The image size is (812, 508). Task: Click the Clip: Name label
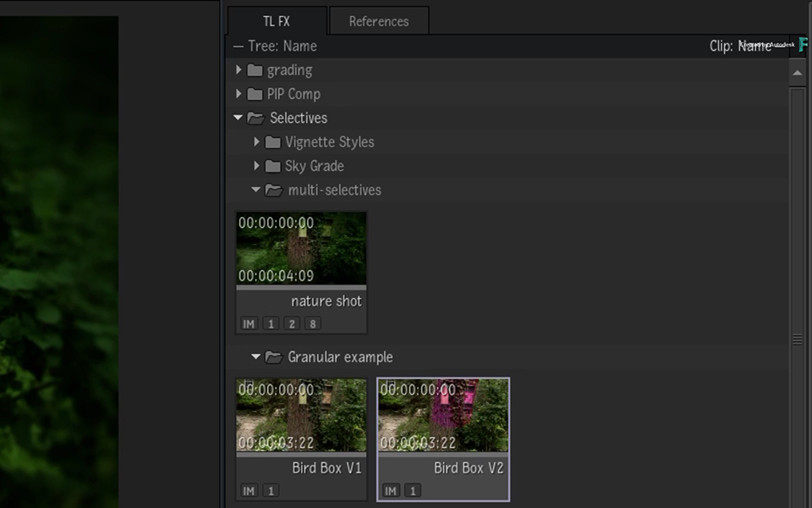tap(740, 46)
